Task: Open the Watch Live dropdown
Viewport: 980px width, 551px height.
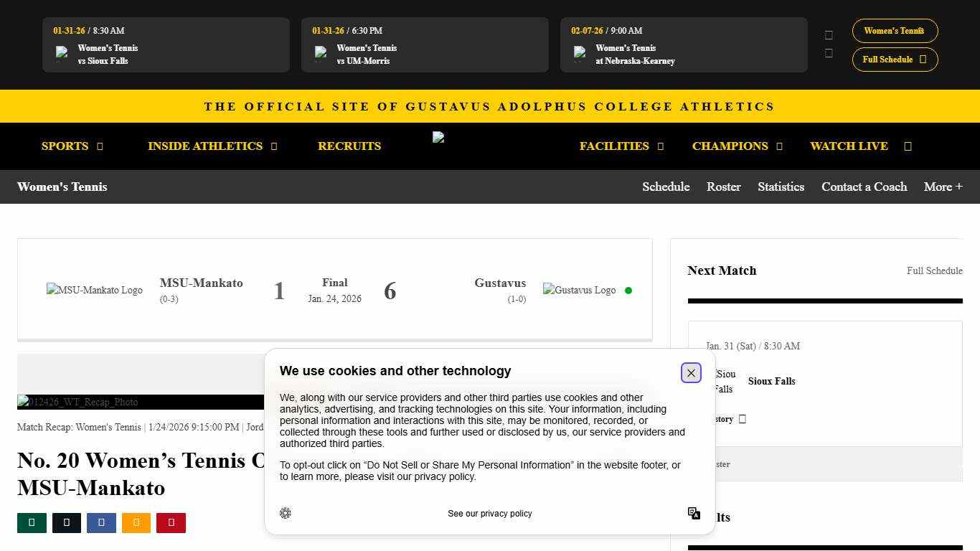Action: [860, 146]
